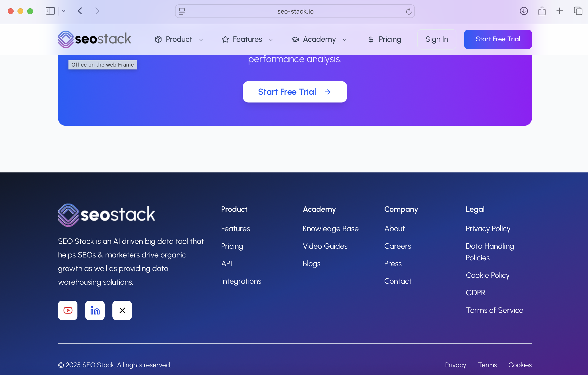
Task: Click the white seostack logo in footer
Action: [107, 215]
